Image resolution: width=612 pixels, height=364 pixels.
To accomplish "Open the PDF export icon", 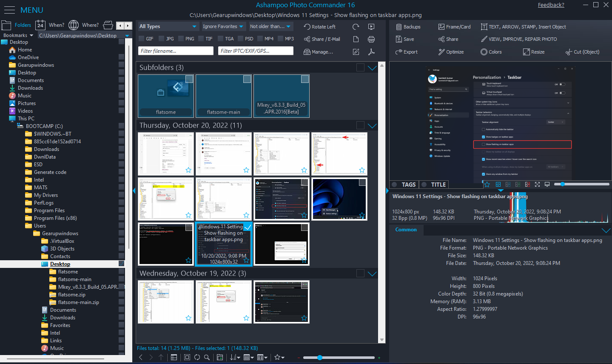I will coord(371,52).
